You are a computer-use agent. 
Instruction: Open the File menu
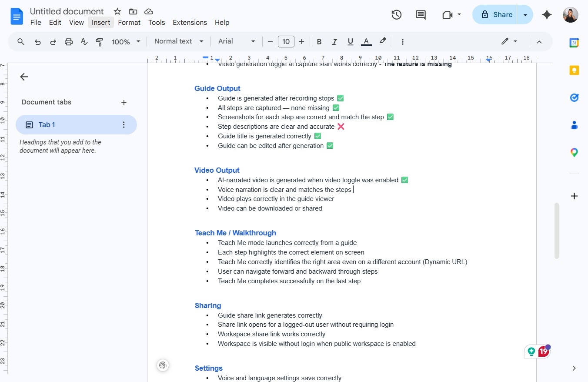tap(36, 23)
